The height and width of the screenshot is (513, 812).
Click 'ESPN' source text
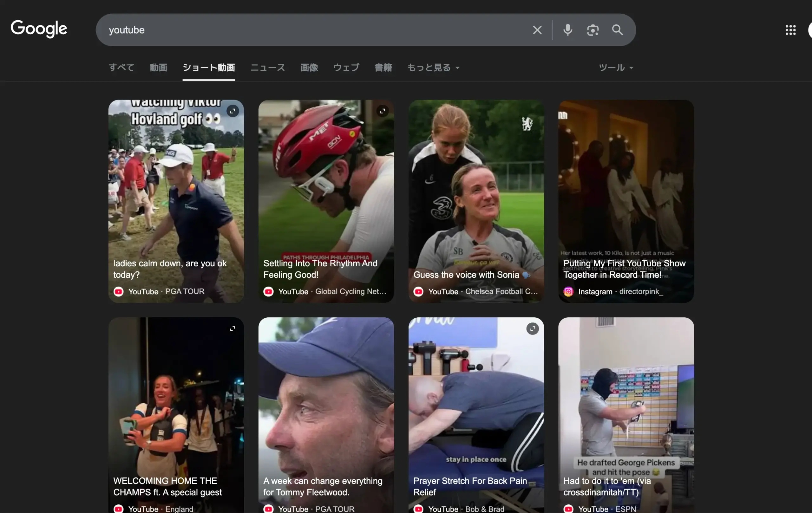click(x=625, y=509)
